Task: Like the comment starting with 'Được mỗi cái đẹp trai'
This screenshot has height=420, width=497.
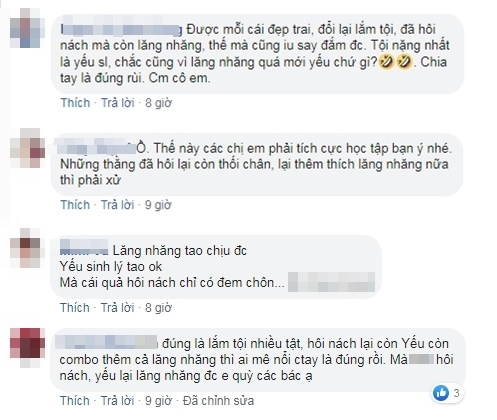Action: click(75, 103)
